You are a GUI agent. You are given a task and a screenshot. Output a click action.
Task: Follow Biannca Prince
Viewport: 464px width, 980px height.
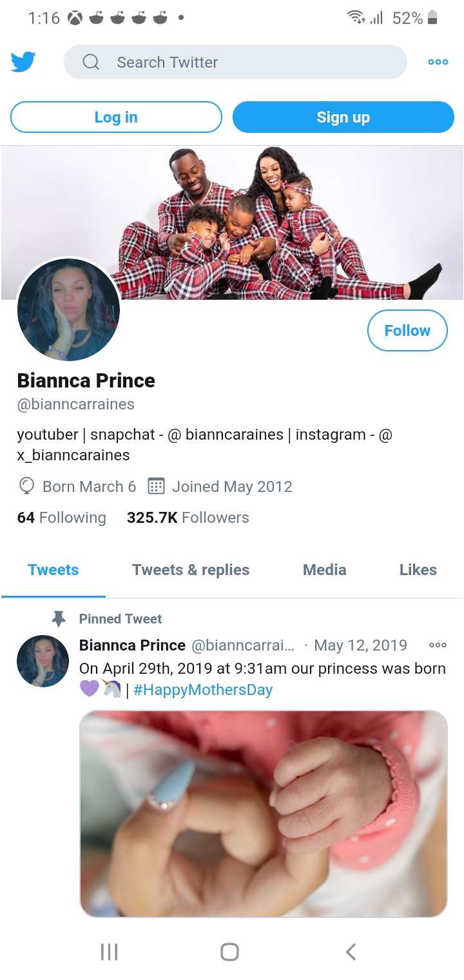click(407, 331)
